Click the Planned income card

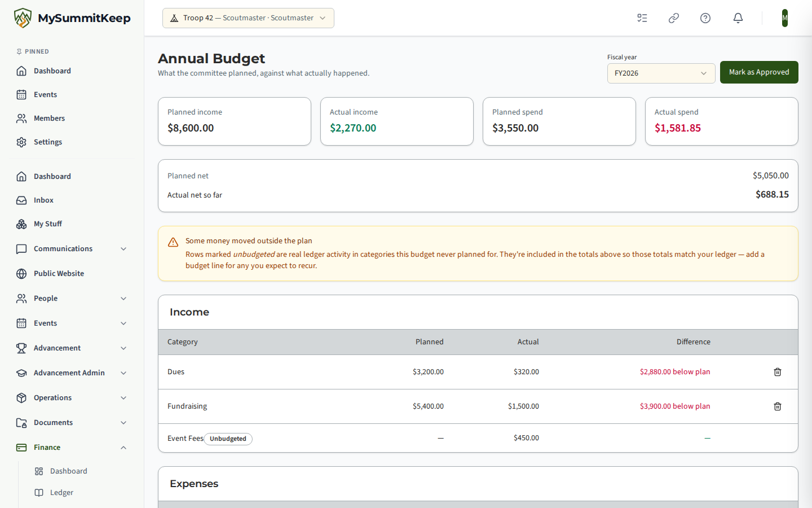(235, 121)
